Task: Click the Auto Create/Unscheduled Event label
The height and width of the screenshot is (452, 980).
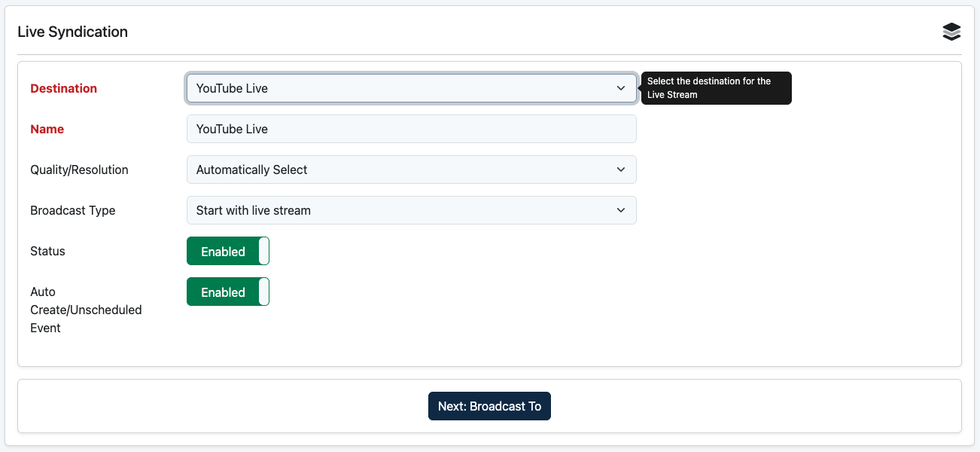Action: pyautogui.click(x=86, y=310)
